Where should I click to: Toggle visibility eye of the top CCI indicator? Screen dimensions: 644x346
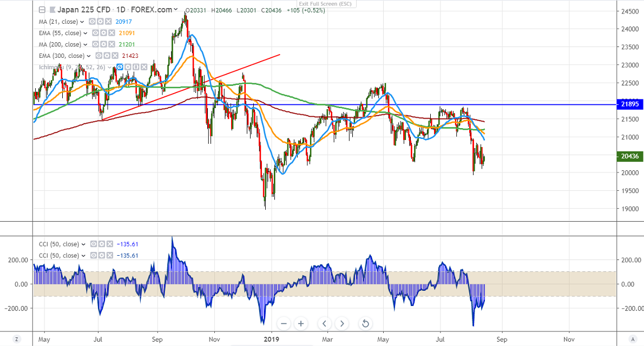tap(94, 244)
